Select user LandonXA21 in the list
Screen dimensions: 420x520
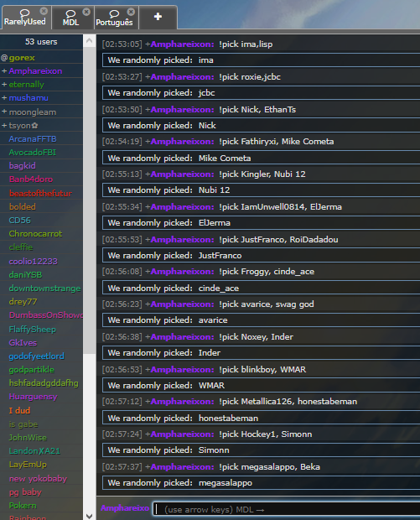34,451
